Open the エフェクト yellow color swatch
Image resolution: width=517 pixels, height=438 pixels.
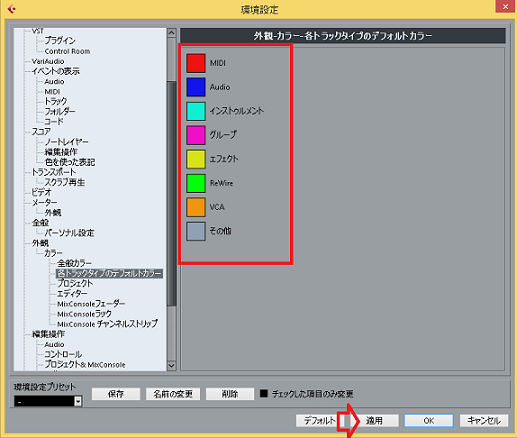click(x=196, y=159)
